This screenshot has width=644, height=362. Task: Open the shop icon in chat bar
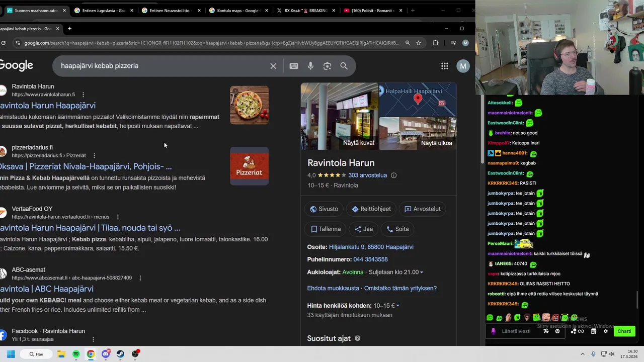(x=594, y=331)
